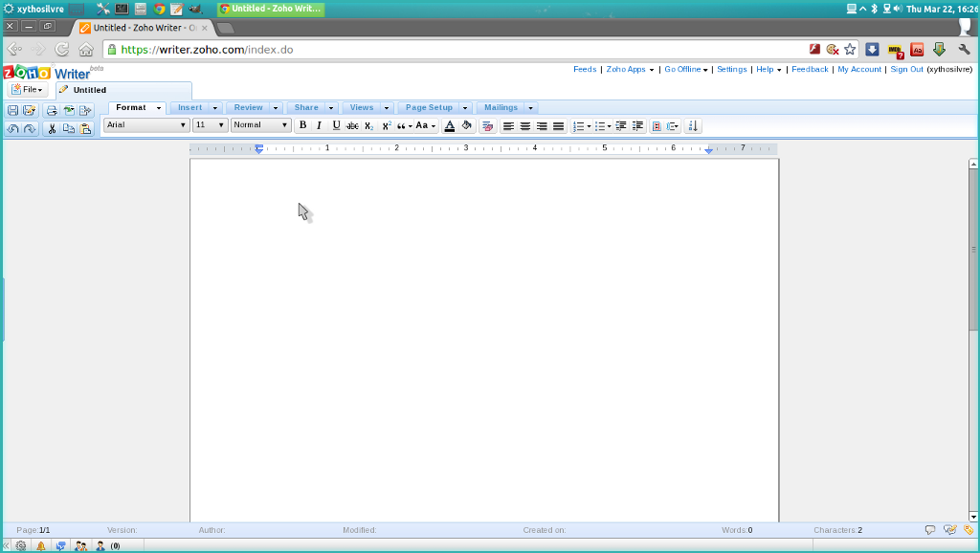
Task: Toggle Italic formatting
Action: 319,125
